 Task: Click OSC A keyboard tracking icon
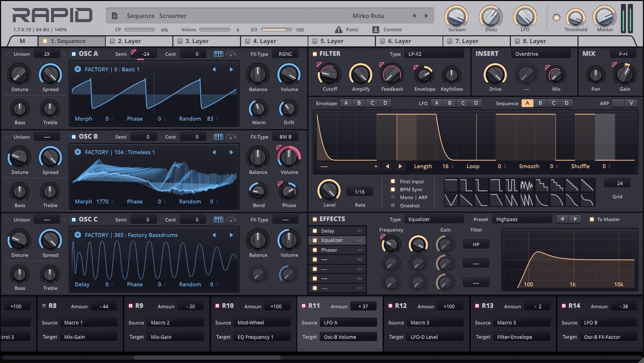218,54
